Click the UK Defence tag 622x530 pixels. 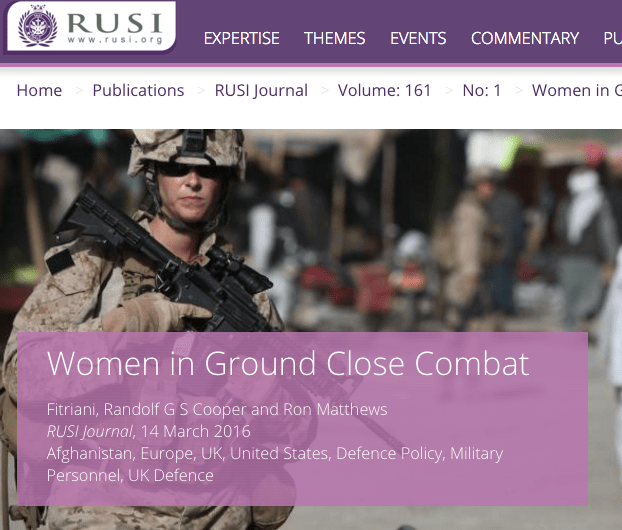[x=171, y=475]
